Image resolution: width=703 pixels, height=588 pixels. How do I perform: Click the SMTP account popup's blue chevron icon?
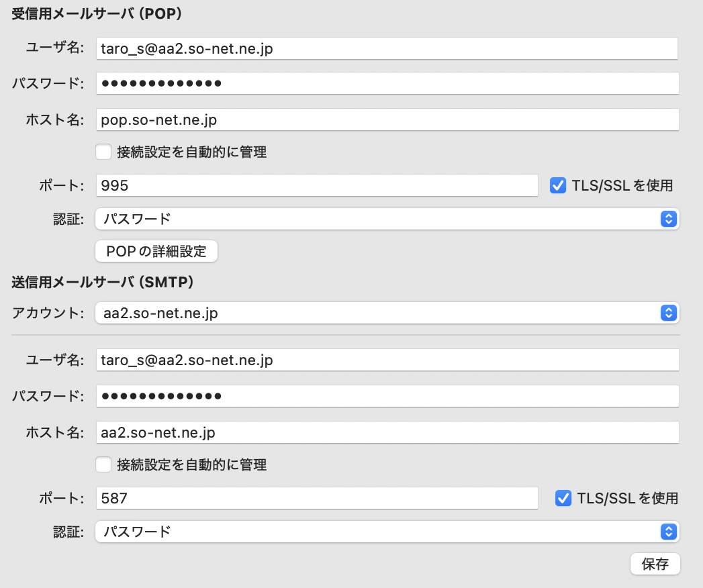pos(667,313)
